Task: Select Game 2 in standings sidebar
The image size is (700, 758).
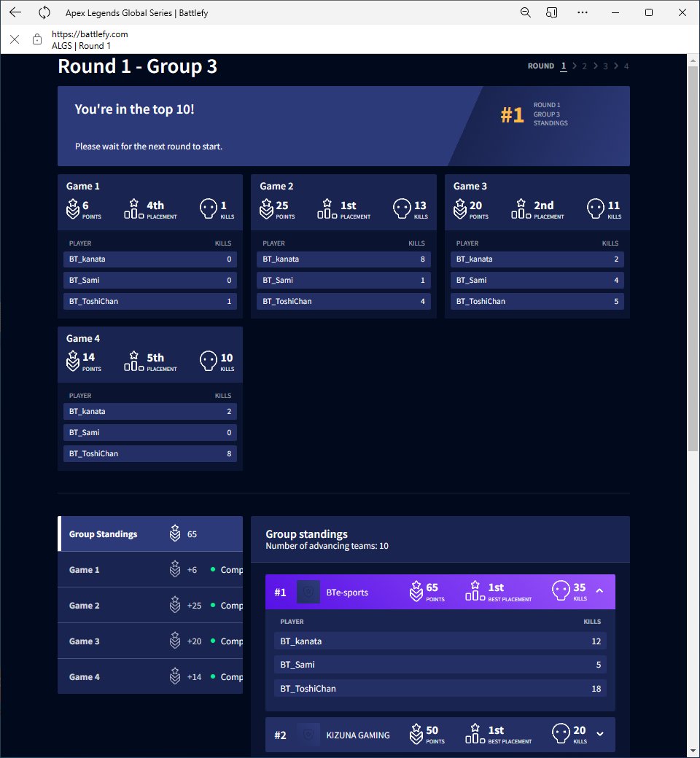Action: click(x=150, y=605)
